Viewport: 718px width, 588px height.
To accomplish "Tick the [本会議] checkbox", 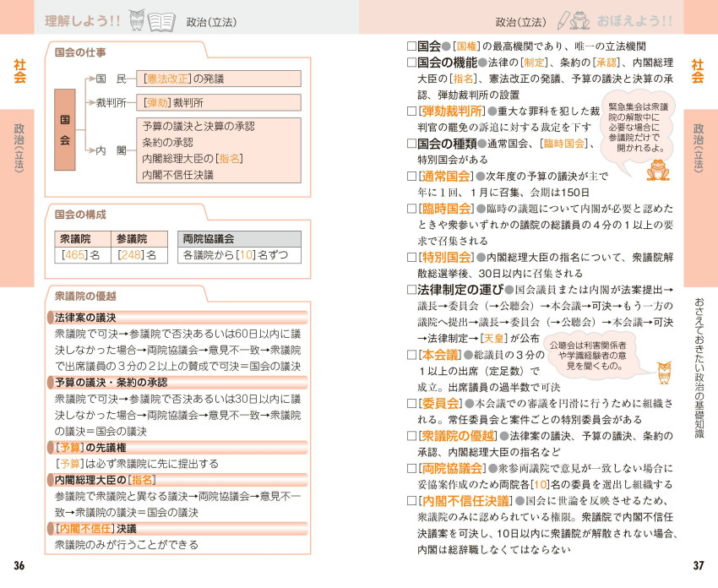I will coord(411,355).
